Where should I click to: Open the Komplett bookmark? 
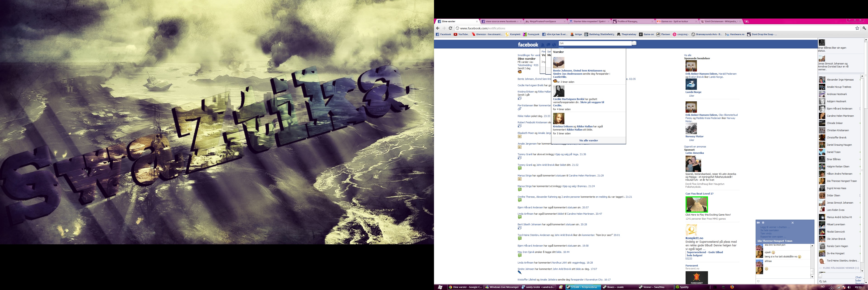pos(513,34)
